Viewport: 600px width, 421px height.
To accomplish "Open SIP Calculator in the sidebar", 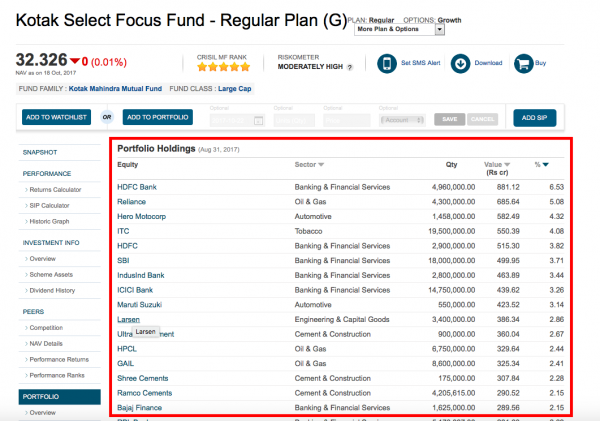I will 49,206.
